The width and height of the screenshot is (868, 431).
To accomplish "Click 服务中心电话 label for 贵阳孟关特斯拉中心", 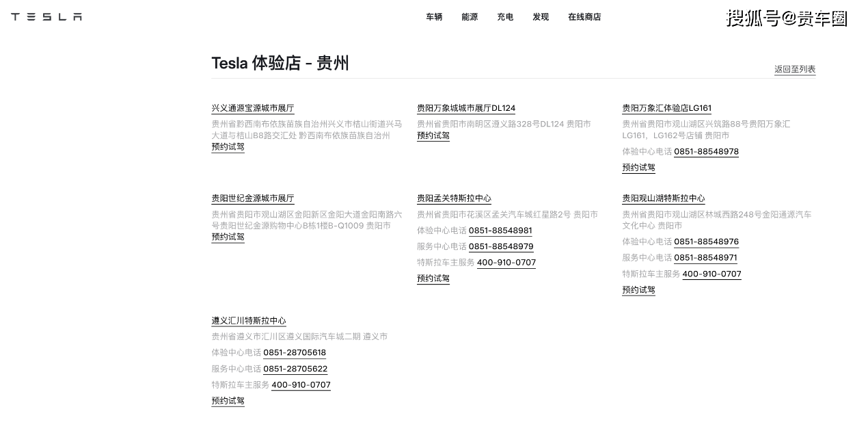I will 442,247.
